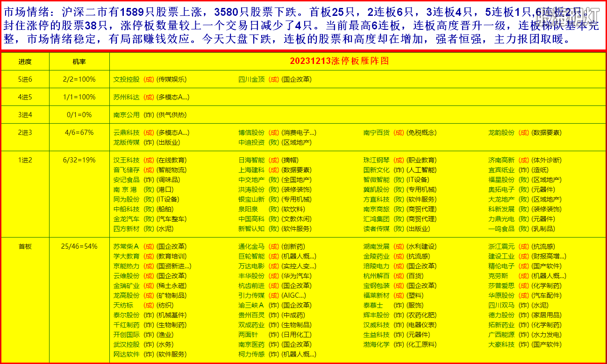
Task: Click the 3进4 progress cell
Action: point(25,115)
